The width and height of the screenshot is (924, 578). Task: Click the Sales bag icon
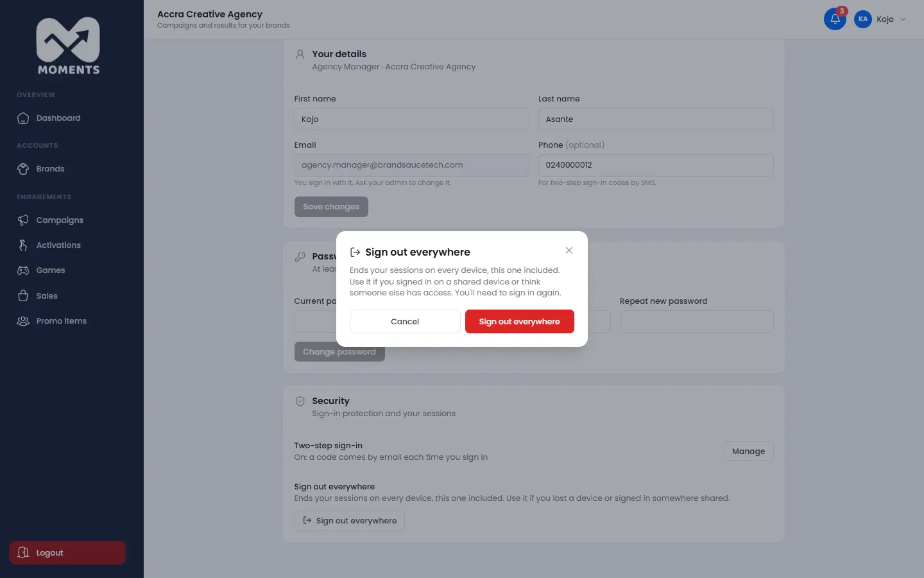(23, 296)
